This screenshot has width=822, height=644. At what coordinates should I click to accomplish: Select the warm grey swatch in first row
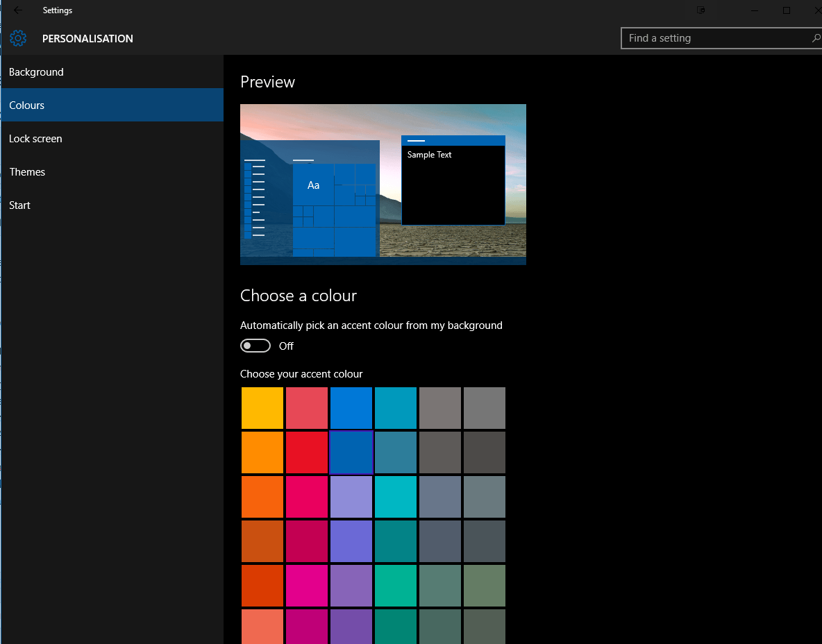click(440, 408)
